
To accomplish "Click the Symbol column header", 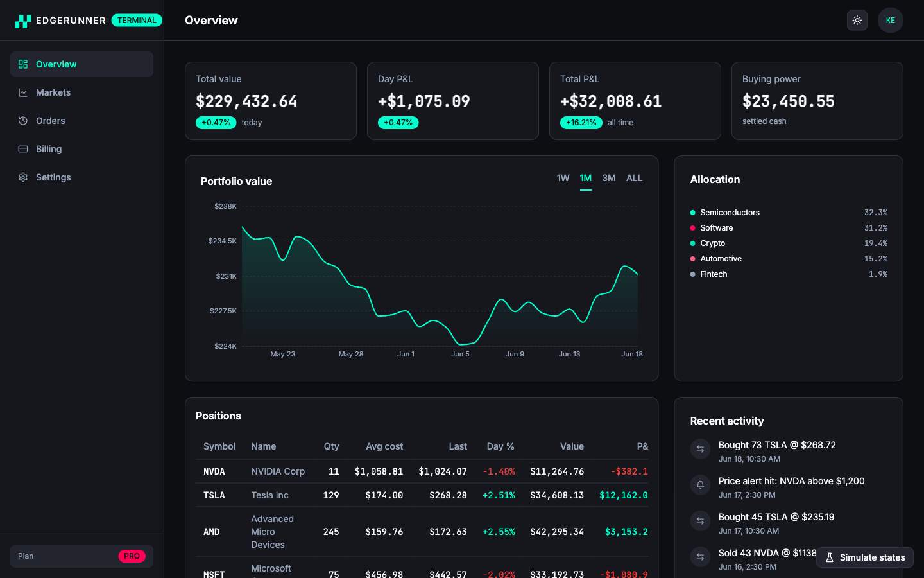I will point(219,446).
